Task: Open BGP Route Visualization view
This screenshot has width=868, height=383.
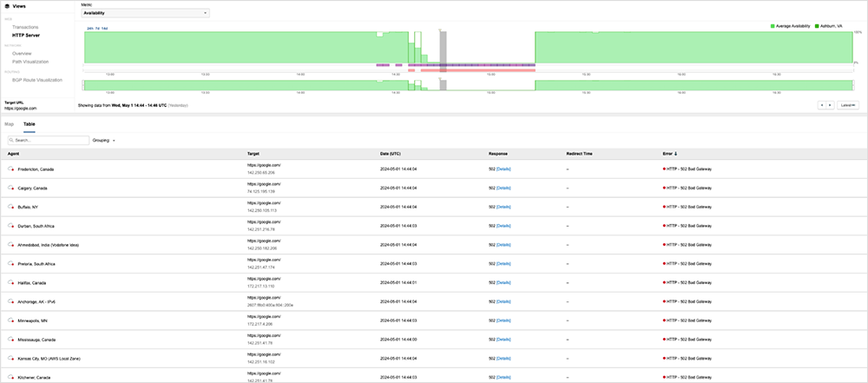Action: pyautogui.click(x=36, y=79)
